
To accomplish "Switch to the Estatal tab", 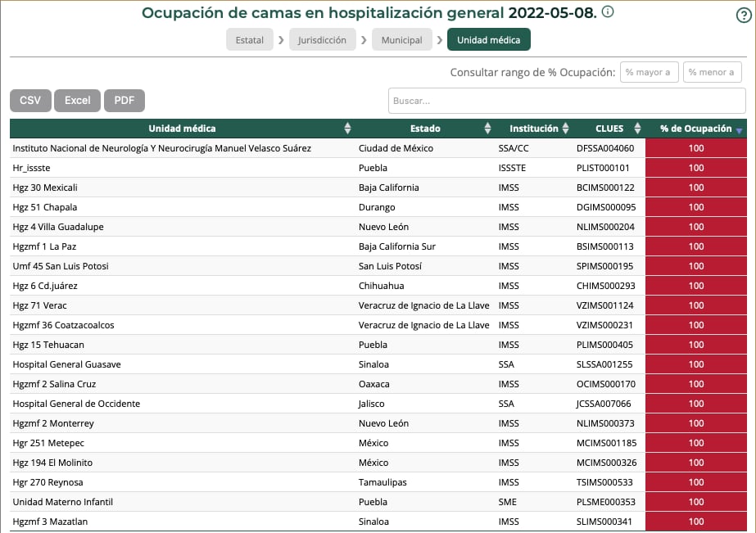I will click(250, 40).
